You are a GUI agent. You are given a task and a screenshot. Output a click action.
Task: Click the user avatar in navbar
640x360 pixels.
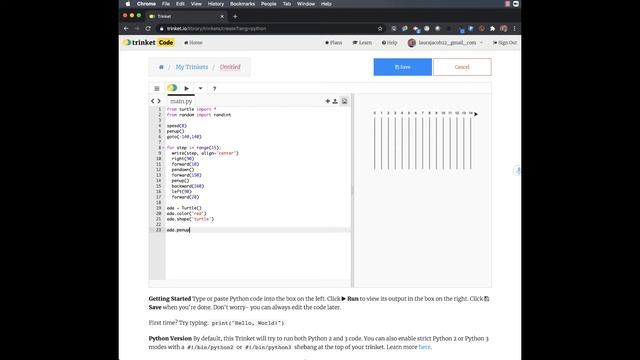411,43
